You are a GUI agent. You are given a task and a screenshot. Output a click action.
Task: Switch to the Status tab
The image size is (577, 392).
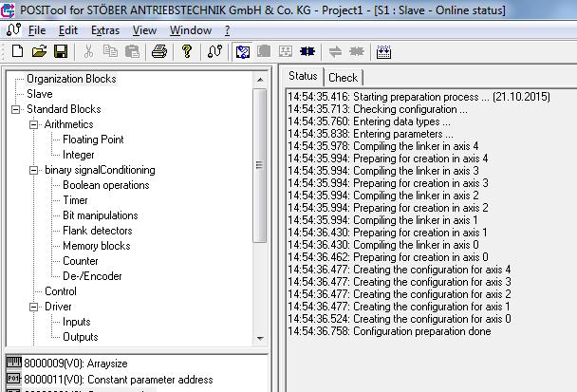pos(303,76)
